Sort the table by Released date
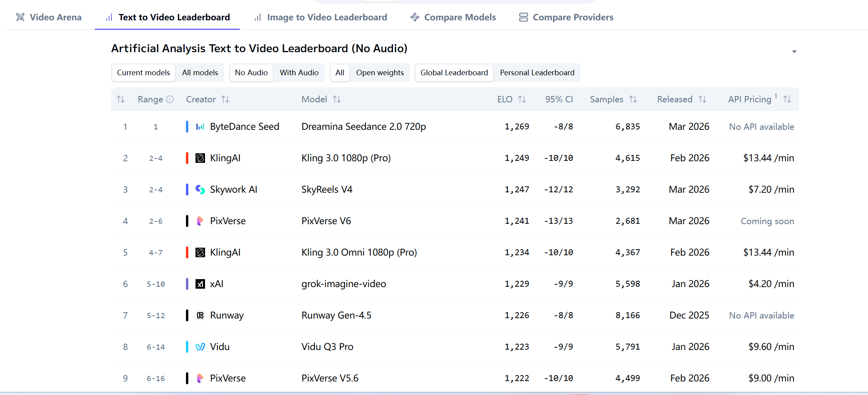The image size is (868, 395). [x=702, y=100]
